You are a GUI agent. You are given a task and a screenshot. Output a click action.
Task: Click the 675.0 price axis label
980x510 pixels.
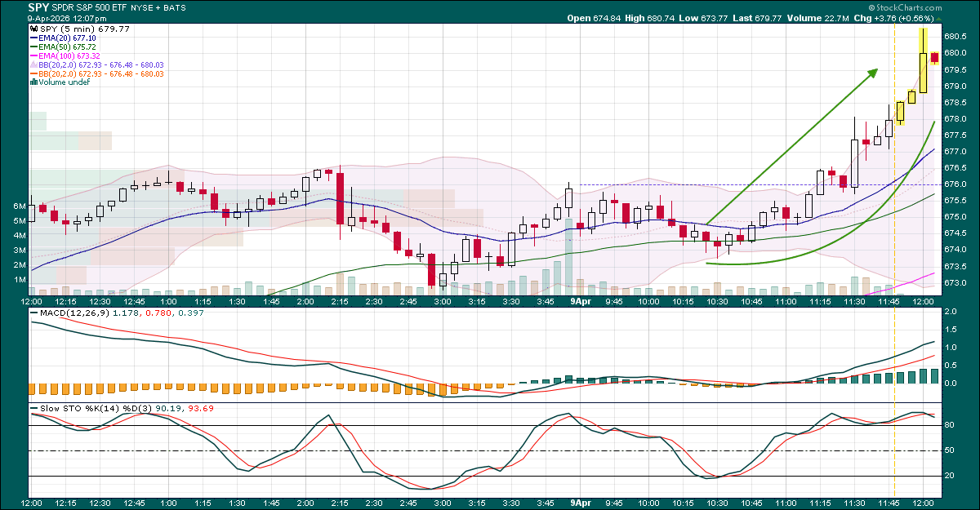click(955, 217)
